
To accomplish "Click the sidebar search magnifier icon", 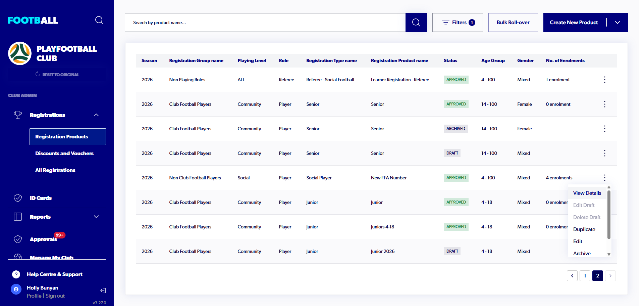I will [x=99, y=20].
